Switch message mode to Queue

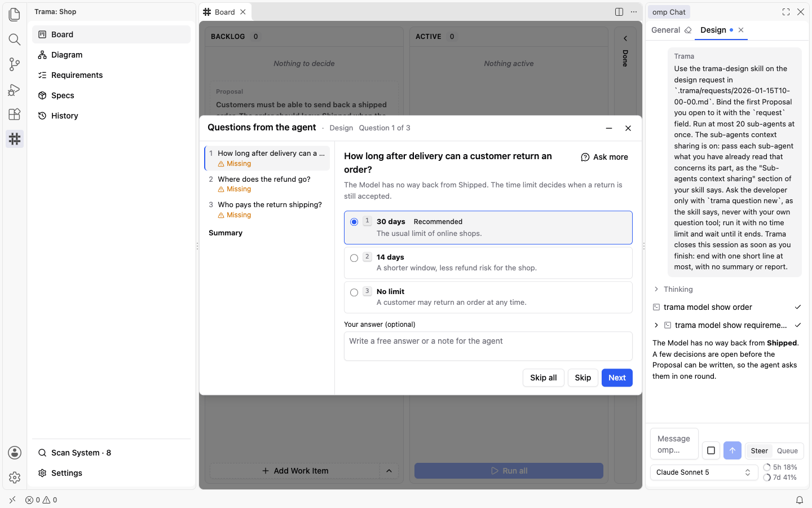787,451
